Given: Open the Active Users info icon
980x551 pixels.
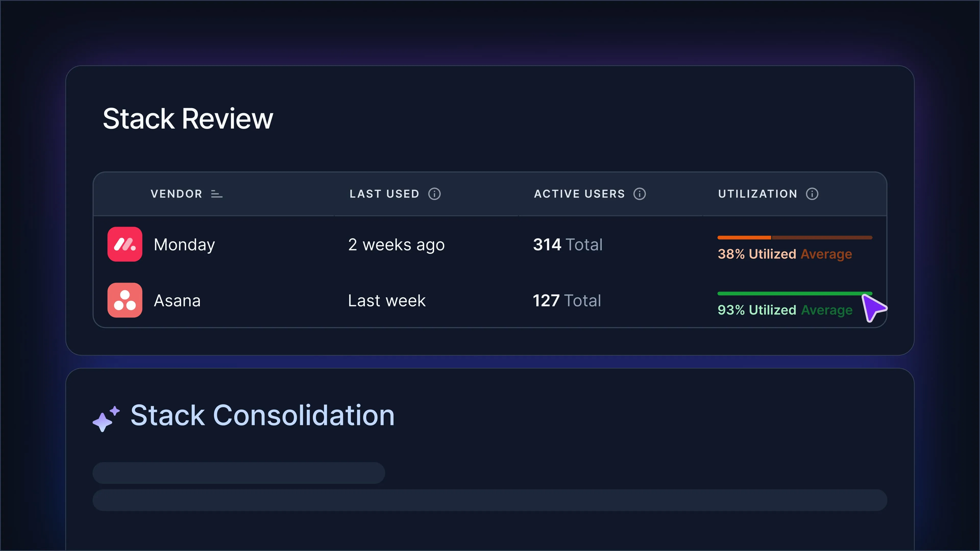Looking at the screenshot, I should click(x=639, y=194).
